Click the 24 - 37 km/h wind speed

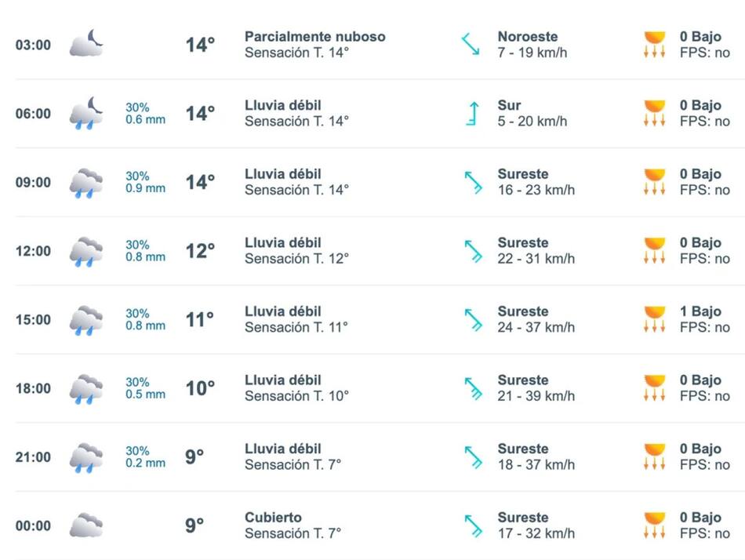point(536,327)
